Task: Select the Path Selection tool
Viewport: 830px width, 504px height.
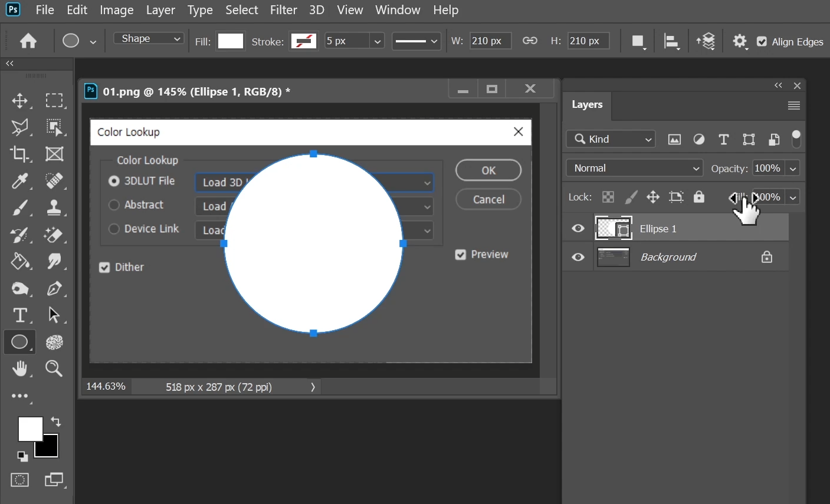Action: pyautogui.click(x=54, y=315)
